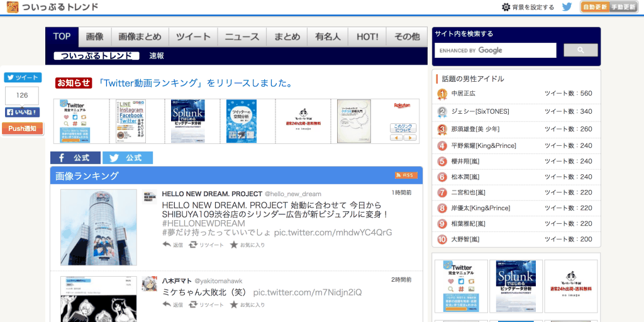Click the RSS feed icon
This screenshot has height=322, width=644.
point(406,175)
